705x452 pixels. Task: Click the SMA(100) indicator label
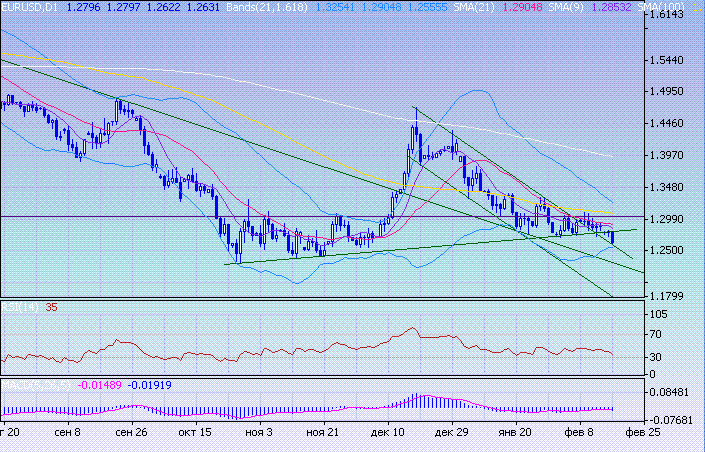tap(680, 6)
